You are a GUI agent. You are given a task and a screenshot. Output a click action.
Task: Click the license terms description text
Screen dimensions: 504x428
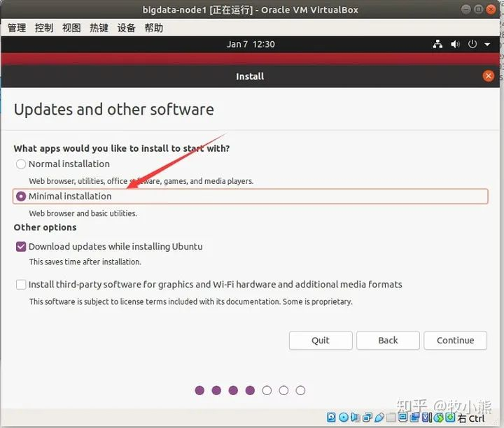click(190, 302)
